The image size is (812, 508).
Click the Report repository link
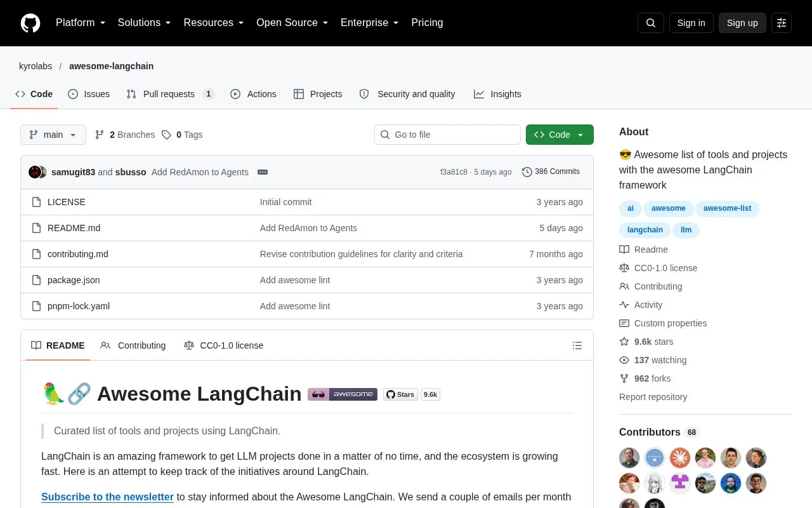coord(653,397)
